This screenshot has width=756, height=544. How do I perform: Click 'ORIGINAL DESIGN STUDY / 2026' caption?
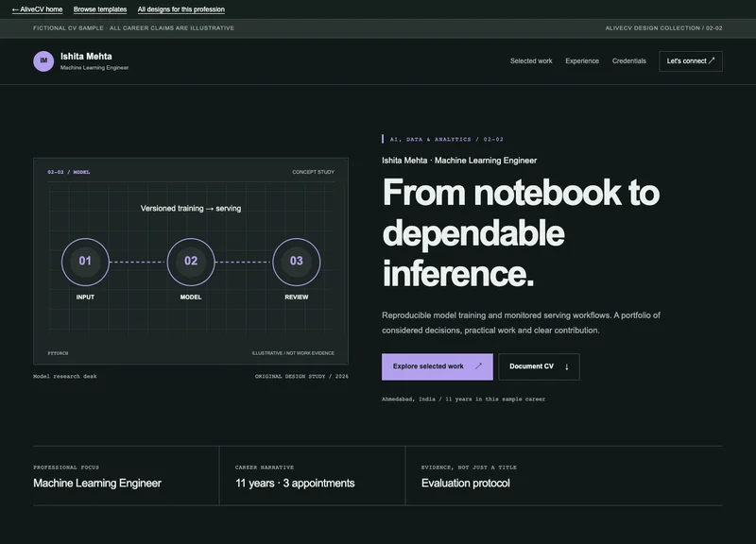[301, 376]
